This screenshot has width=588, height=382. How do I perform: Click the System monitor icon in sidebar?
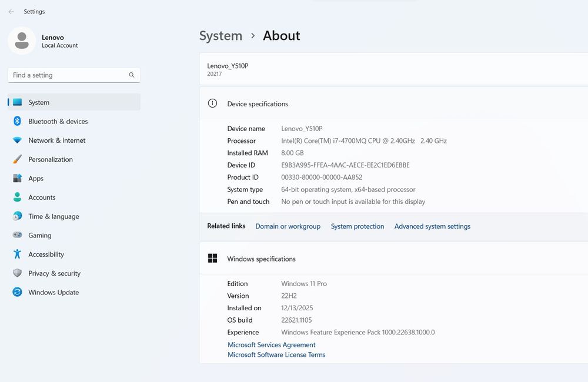pyautogui.click(x=18, y=102)
